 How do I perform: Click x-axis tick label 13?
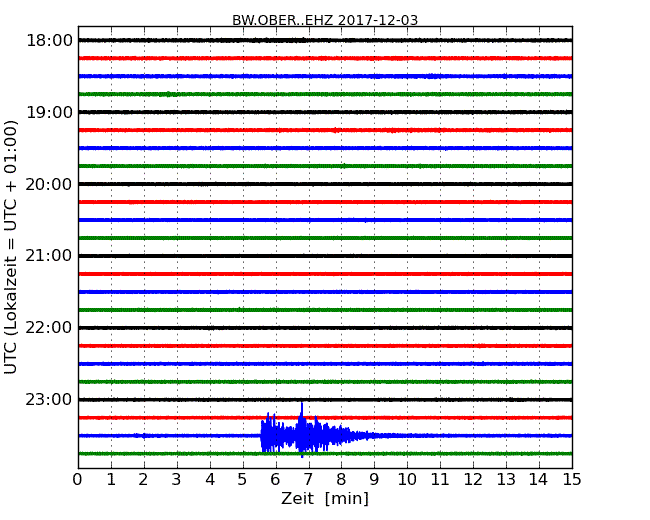[x=506, y=480]
